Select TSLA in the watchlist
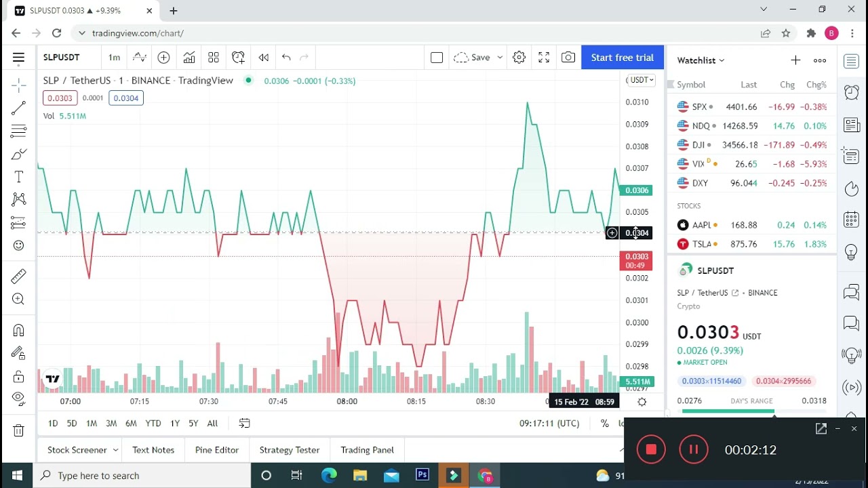The width and height of the screenshot is (868, 488). 752,244
